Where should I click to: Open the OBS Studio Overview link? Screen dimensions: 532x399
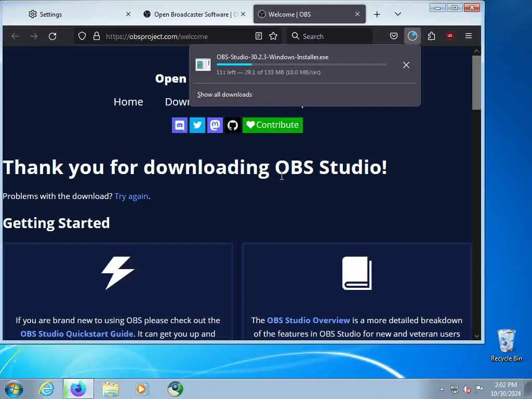[309, 320]
